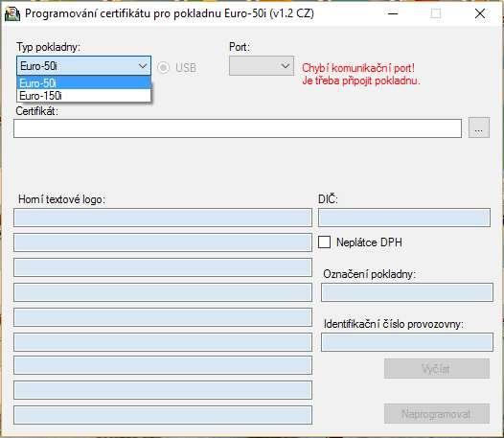Image resolution: width=504 pixels, height=438 pixels.
Task: Click fifth Horní textové logo line
Action: 163,317
